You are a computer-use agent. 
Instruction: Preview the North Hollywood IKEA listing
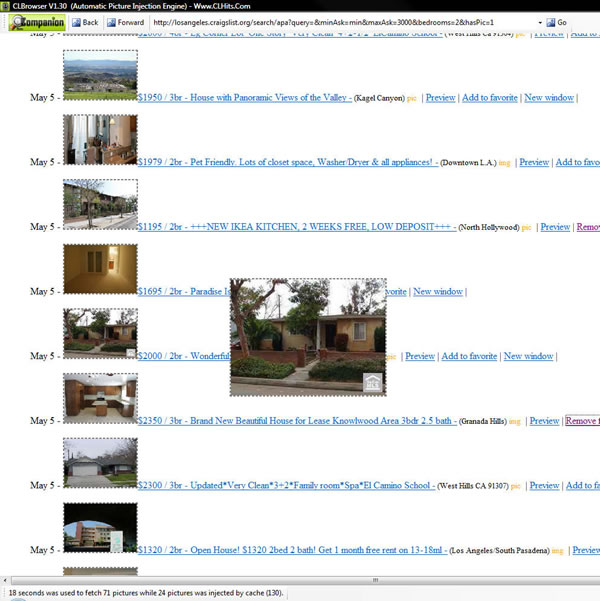coord(555,227)
